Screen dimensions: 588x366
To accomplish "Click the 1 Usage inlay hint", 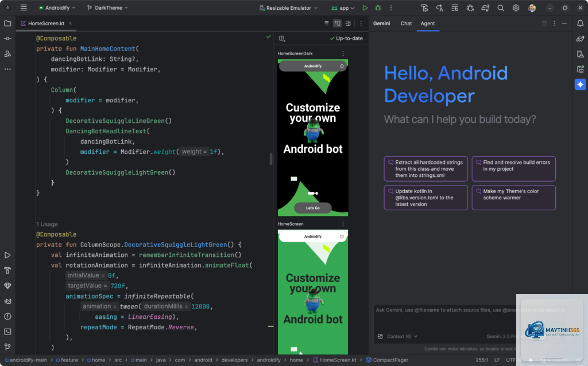I will click(x=47, y=224).
